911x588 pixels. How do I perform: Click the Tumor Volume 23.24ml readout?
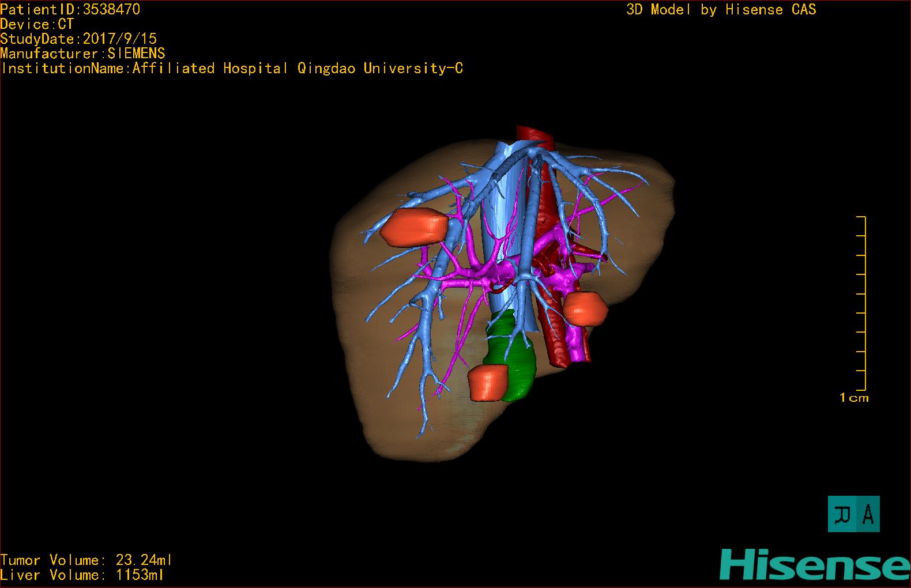[86, 560]
